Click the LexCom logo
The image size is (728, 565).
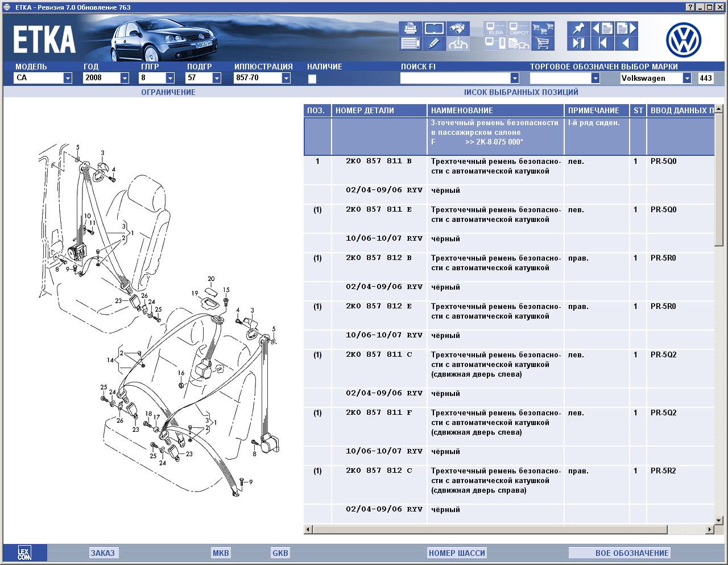24,552
